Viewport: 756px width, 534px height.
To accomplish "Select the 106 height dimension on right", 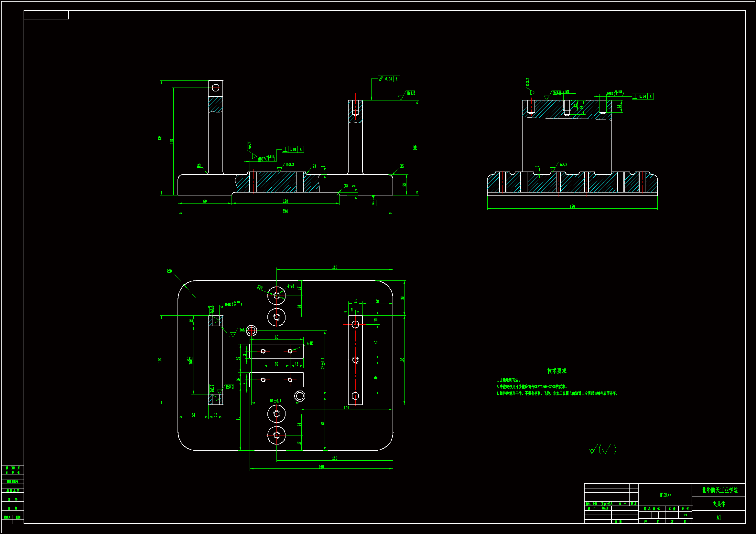I will coord(415,147).
